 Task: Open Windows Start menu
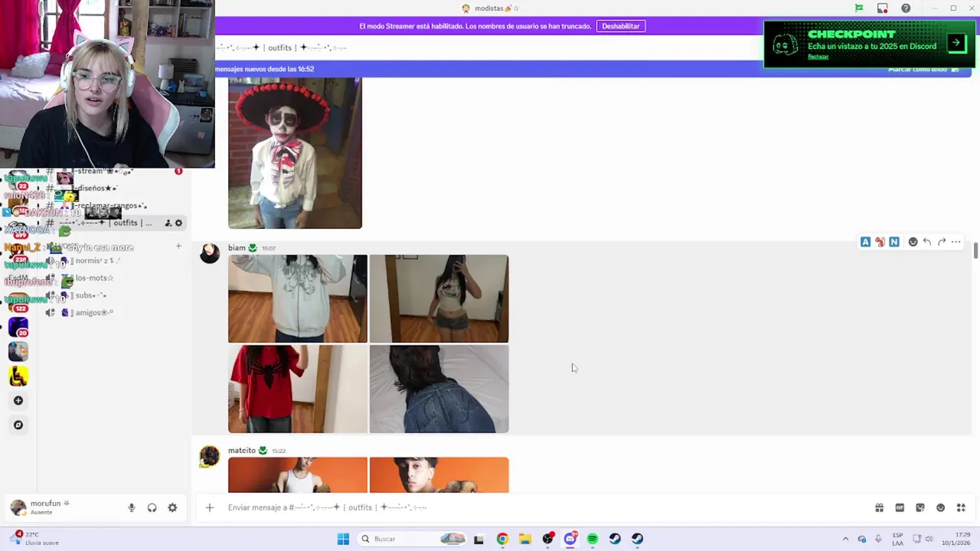point(343,539)
